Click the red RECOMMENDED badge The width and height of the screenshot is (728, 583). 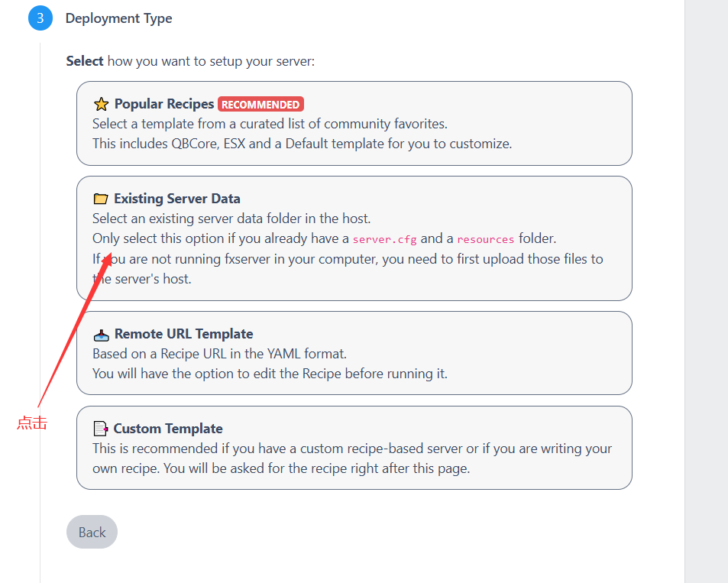(260, 105)
